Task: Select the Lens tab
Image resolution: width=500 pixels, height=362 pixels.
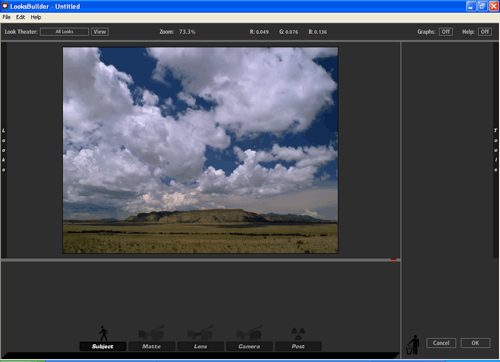Action: click(200, 346)
